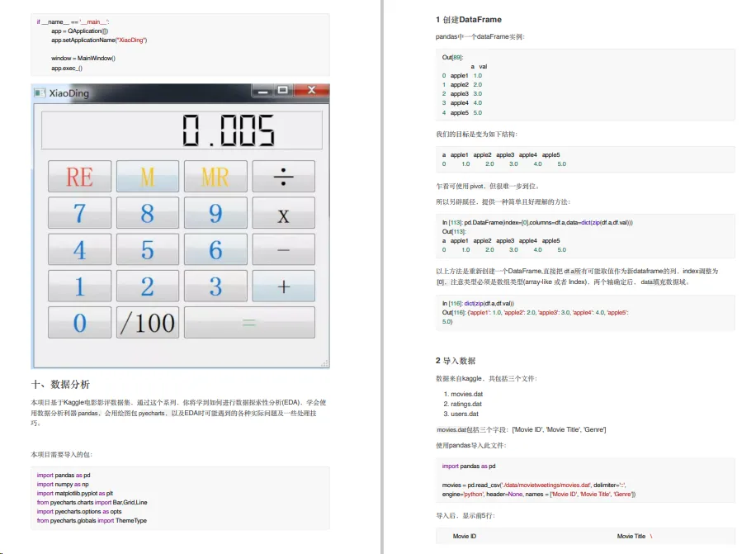Click digit 5 on calculator

[148, 250]
